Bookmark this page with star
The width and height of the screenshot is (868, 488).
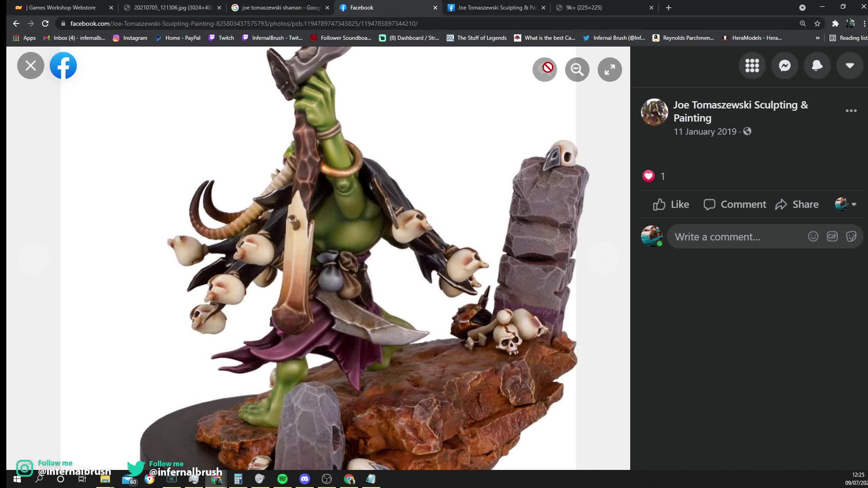coord(817,23)
